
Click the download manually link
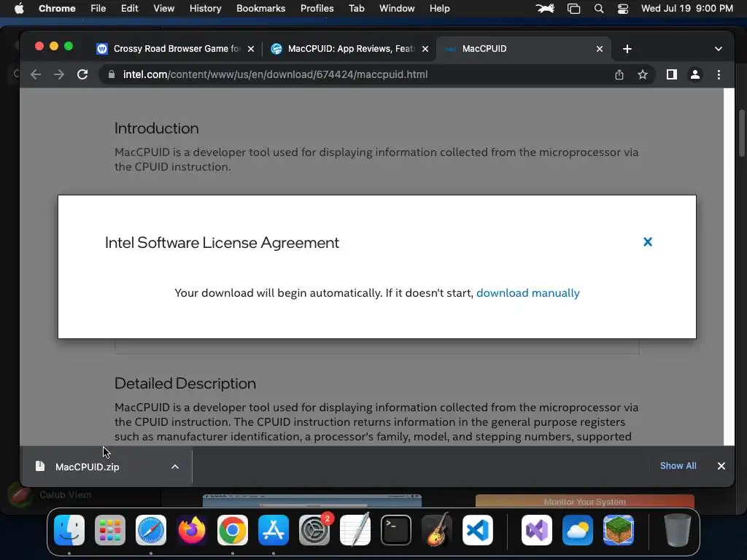(x=528, y=293)
